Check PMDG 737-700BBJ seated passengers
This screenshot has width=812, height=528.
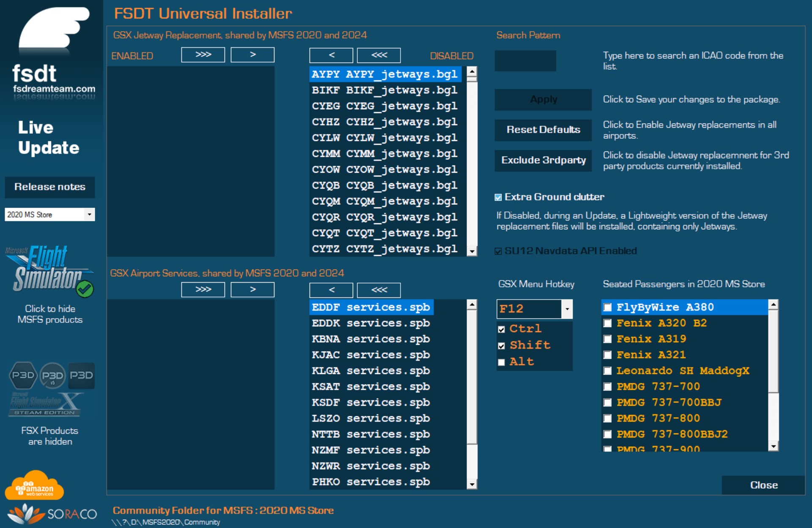[x=608, y=402]
